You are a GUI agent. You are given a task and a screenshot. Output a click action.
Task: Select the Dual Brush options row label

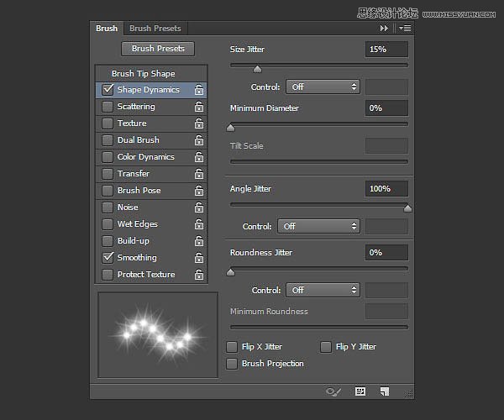tap(139, 140)
